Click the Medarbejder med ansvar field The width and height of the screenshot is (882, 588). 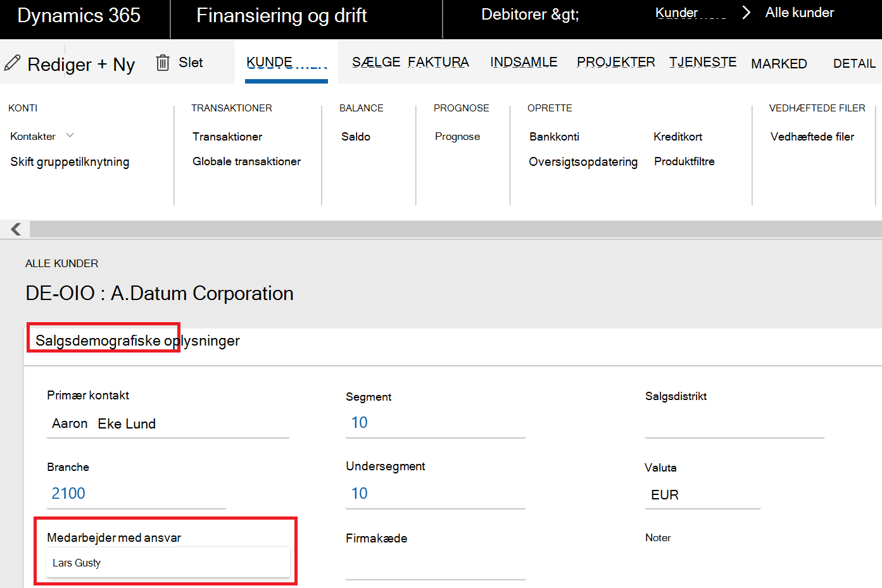point(168,563)
